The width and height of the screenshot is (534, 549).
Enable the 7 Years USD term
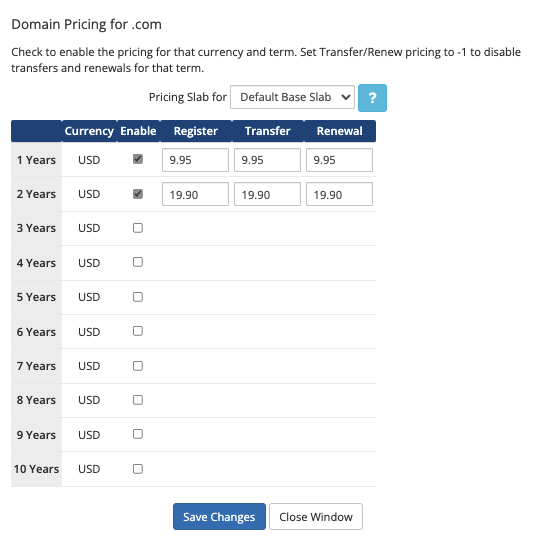click(138, 366)
